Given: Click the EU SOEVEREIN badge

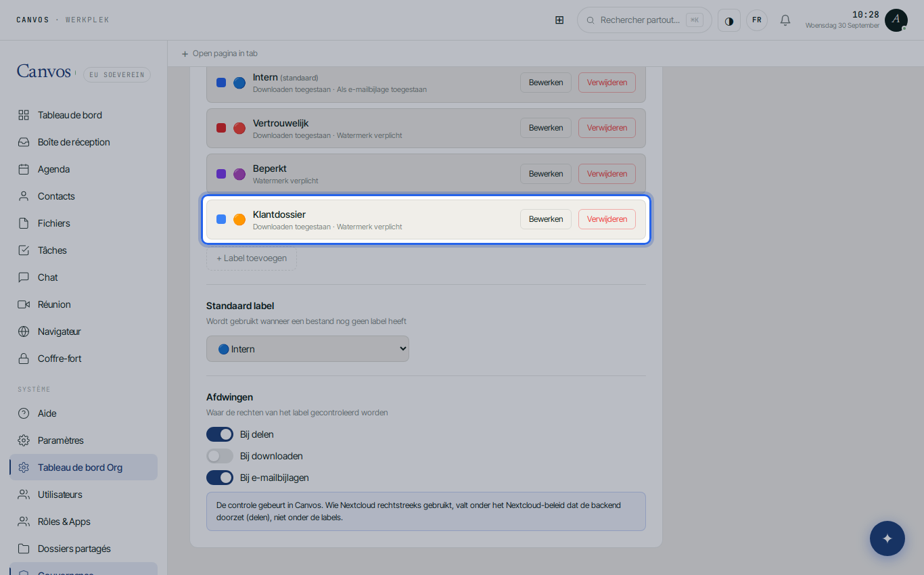Looking at the screenshot, I should coord(117,75).
